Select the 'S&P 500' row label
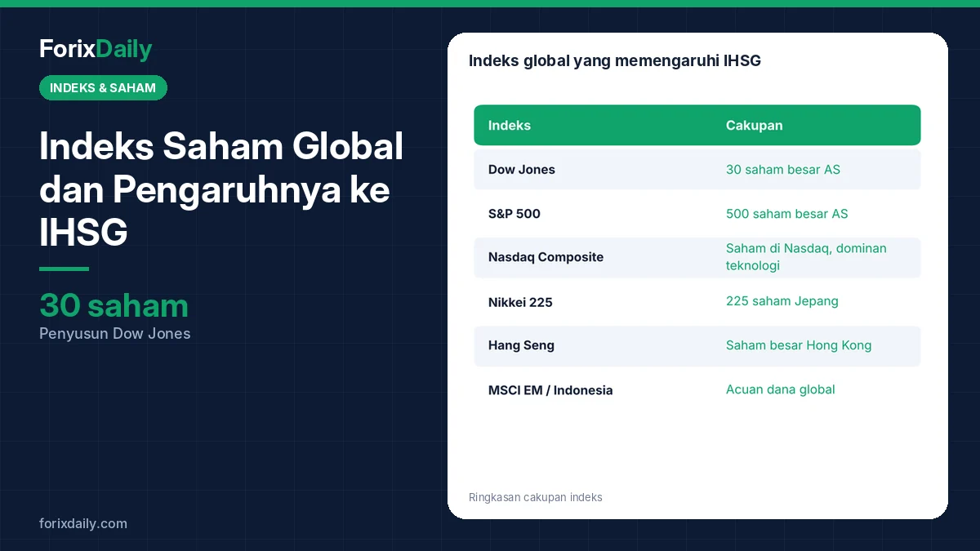 [x=514, y=214]
